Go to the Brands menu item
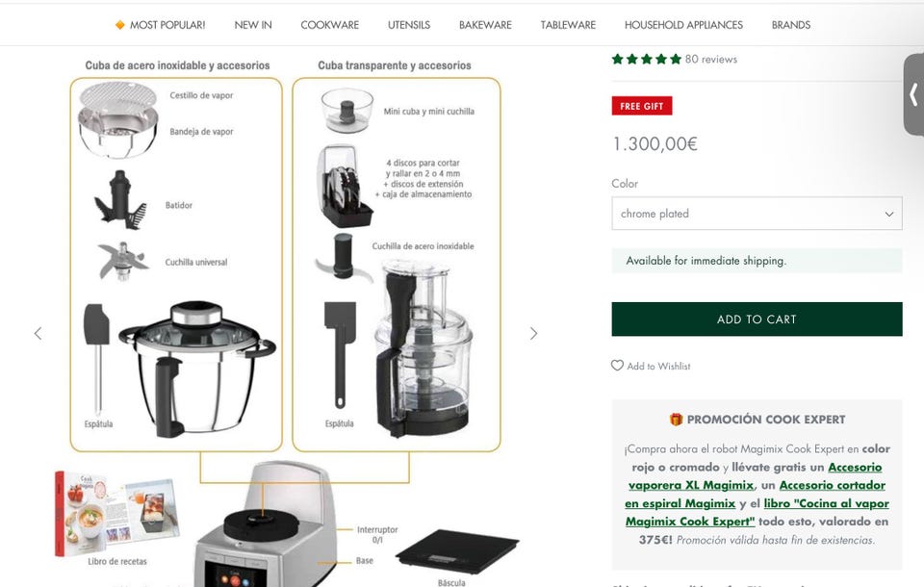The height and width of the screenshot is (587, 924). pos(791,25)
